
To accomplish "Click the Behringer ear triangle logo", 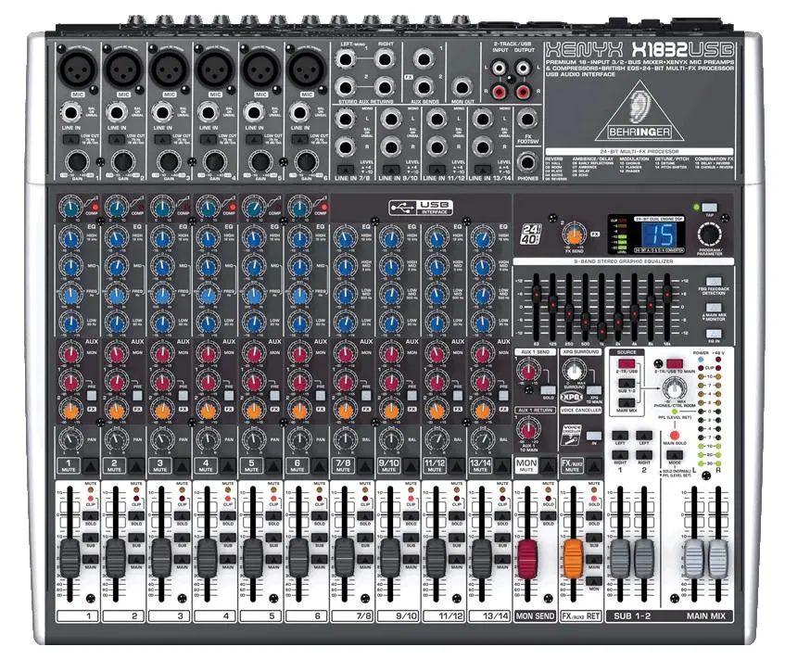I will [x=639, y=111].
